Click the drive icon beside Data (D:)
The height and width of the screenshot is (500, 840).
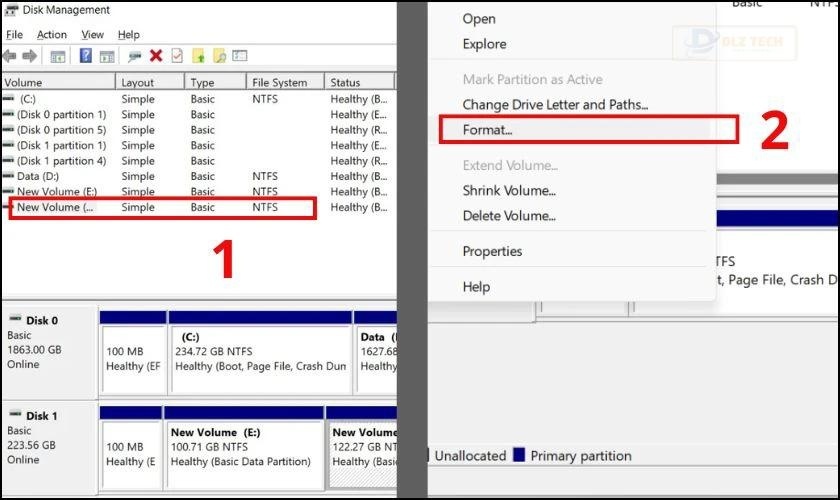9,175
